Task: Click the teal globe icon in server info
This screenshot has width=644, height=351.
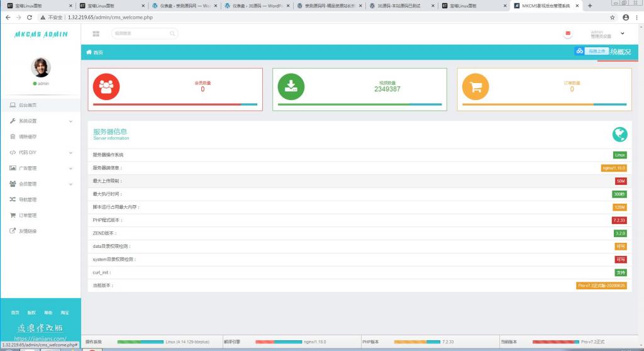Action: (619, 134)
